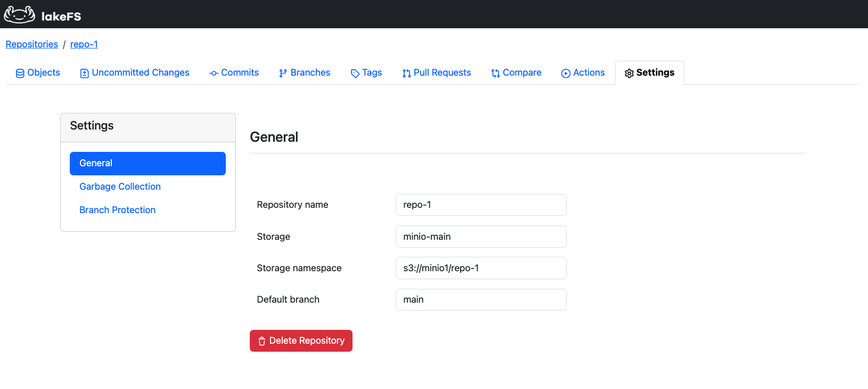868x389 pixels.
Task: Navigate to Repositories breadcrumb link
Action: [x=32, y=44]
